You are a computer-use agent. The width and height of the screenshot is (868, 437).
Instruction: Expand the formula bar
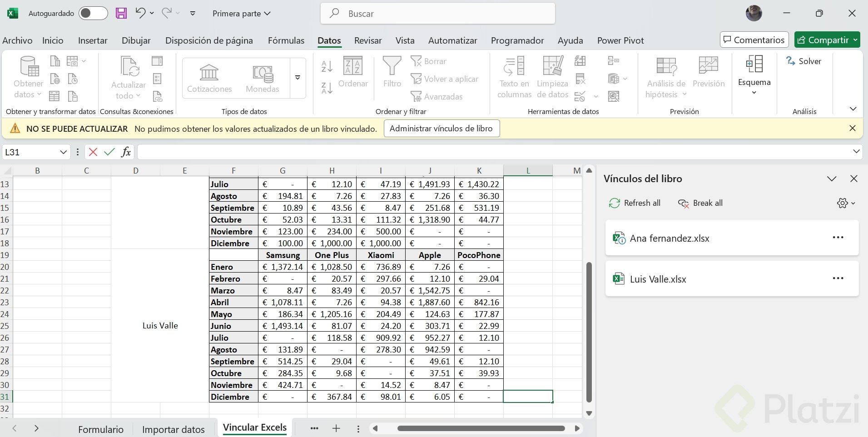pyautogui.click(x=856, y=152)
